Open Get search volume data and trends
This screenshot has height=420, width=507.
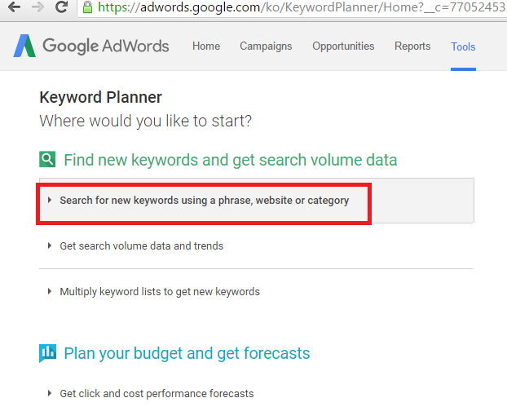(142, 246)
